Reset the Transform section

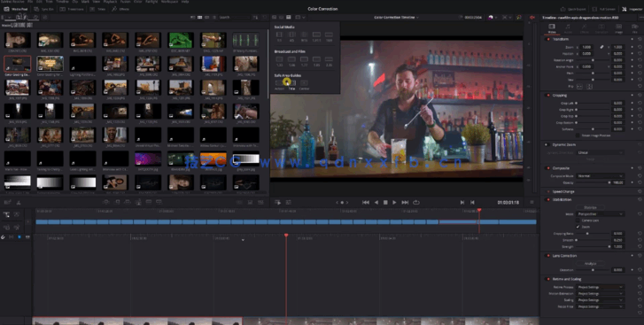pyautogui.click(x=640, y=39)
